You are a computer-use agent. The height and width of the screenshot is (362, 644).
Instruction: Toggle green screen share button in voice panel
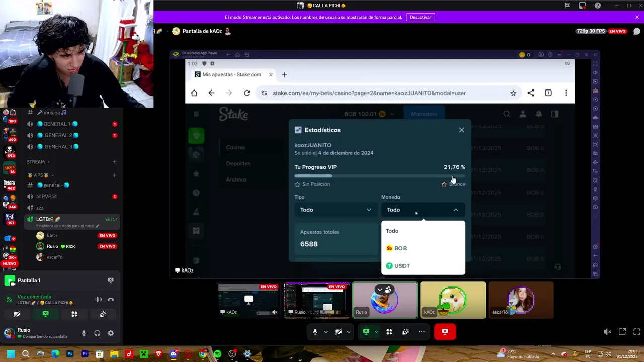[x=46, y=314]
